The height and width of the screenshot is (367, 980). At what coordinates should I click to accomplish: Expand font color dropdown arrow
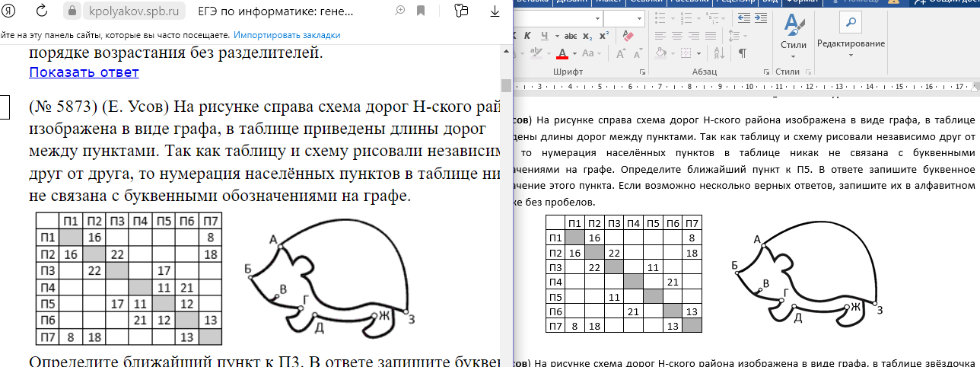pyautogui.click(x=575, y=54)
